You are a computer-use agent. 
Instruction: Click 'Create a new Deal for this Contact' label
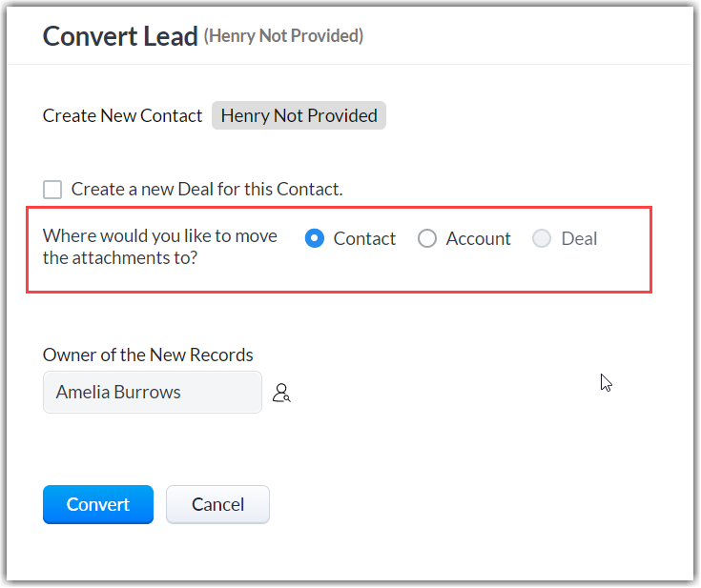207,189
